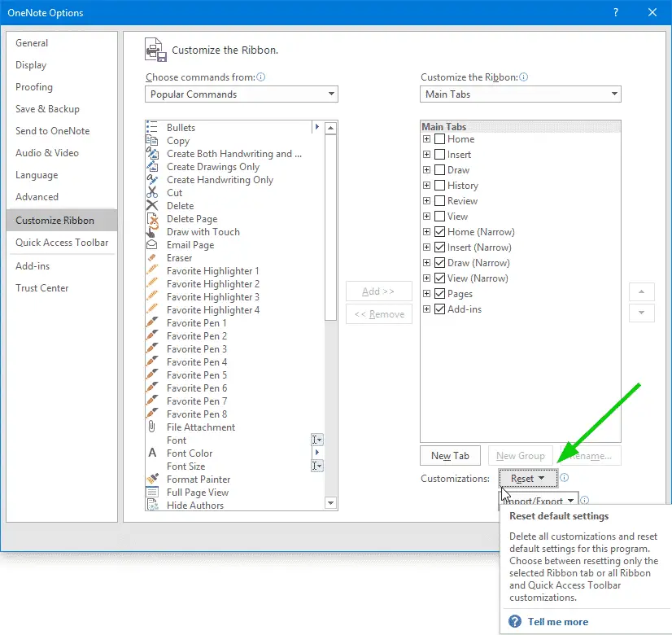Screen dimensions: 672x635
Task: Click the Format Painter brush icon
Action: (x=152, y=479)
